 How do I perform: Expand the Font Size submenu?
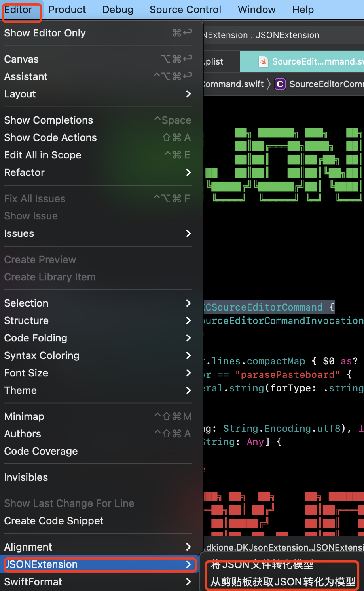tap(98, 373)
